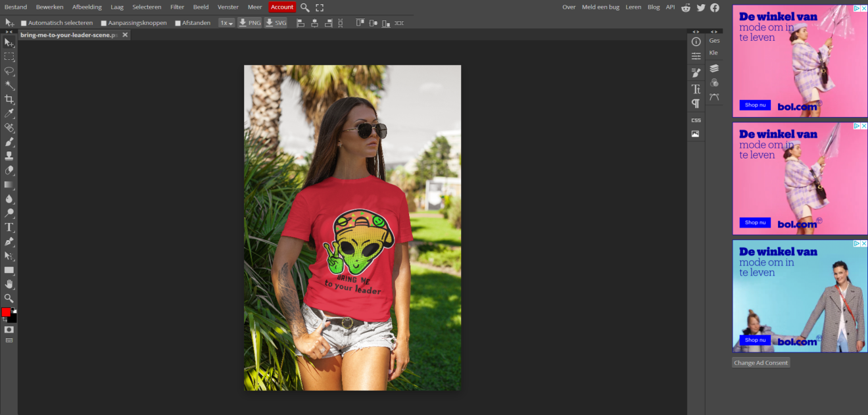
Task: Enable Automatisch selecteren checkbox
Action: [24, 23]
